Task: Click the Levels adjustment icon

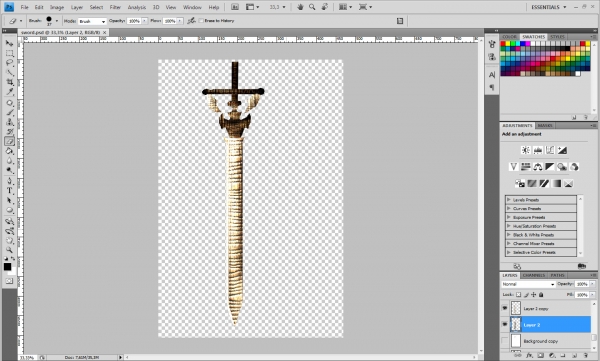Action: click(538, 150)
